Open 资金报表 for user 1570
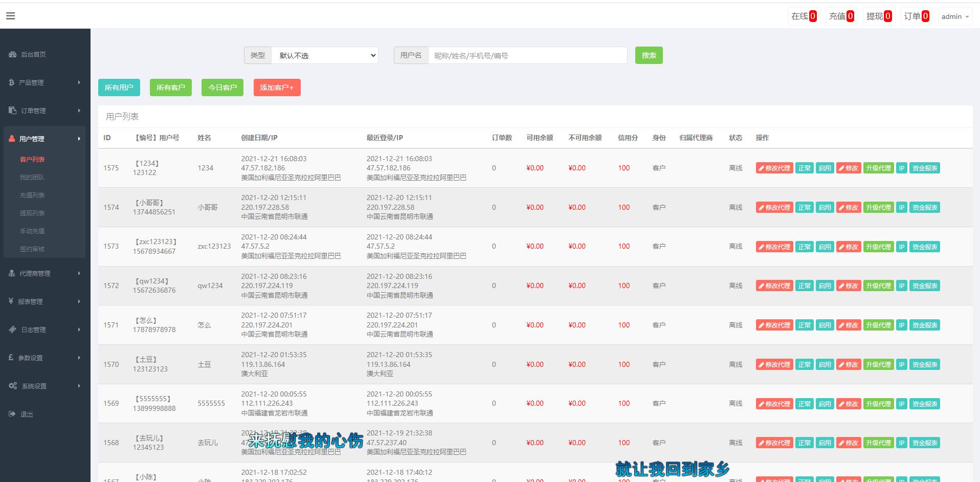The width and height of the screenshot is (980, 482). point(925,364)
